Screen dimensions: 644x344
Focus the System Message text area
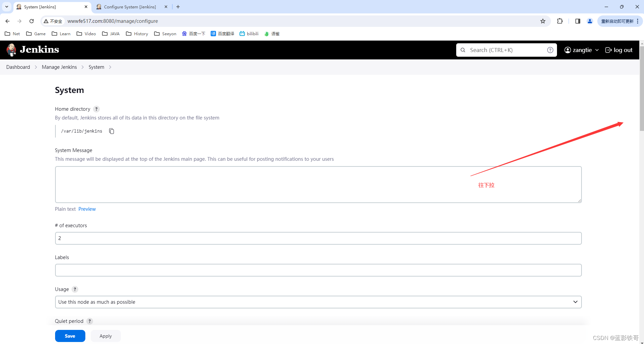point(318,185)
